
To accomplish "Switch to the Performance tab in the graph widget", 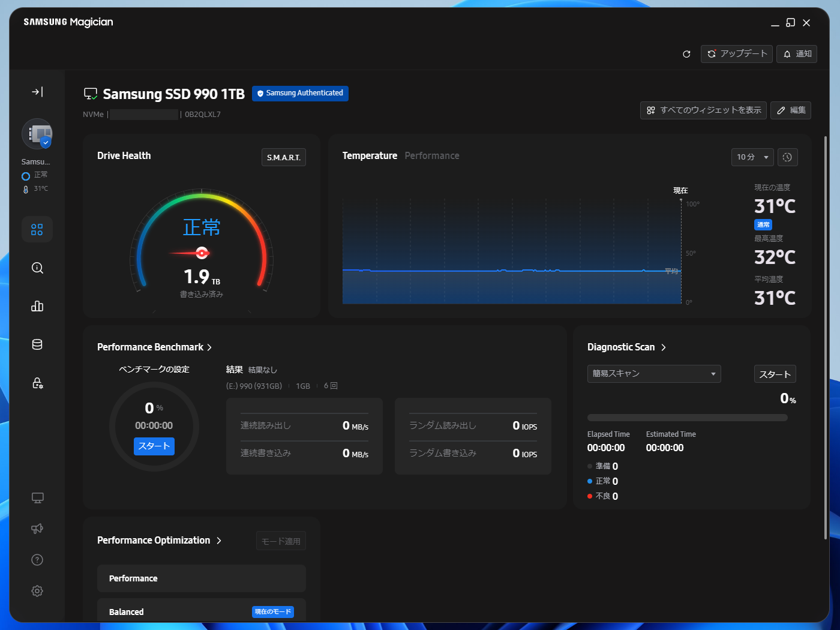I will click(x=432, y=156).
